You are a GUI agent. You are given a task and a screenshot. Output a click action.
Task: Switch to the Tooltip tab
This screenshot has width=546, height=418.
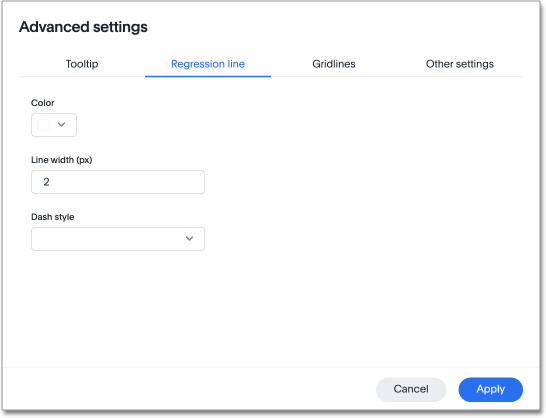pos(82,64)
